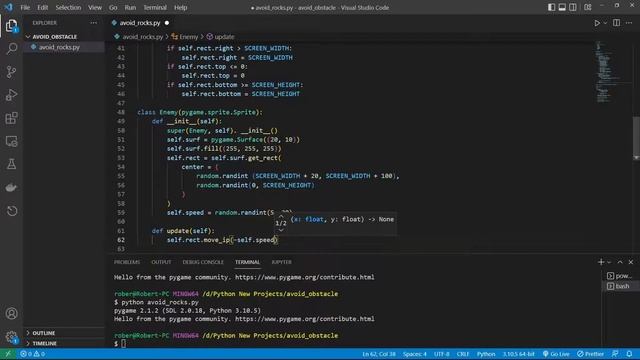Start Go Live server from status bar
This screenshot has height=360, width=640.
coord(556,354)
